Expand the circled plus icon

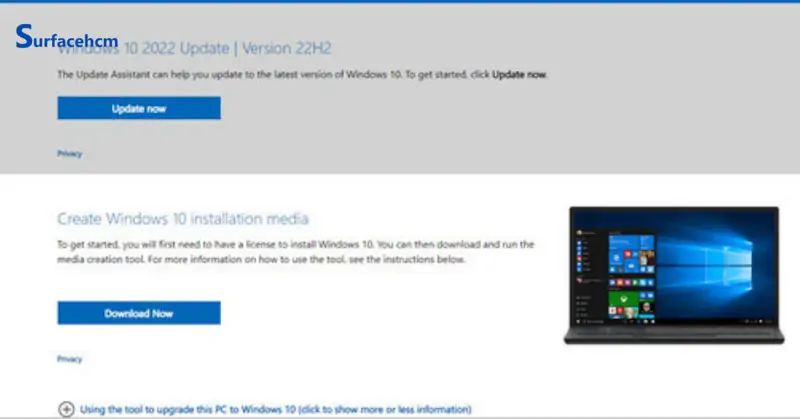[66, 408]
